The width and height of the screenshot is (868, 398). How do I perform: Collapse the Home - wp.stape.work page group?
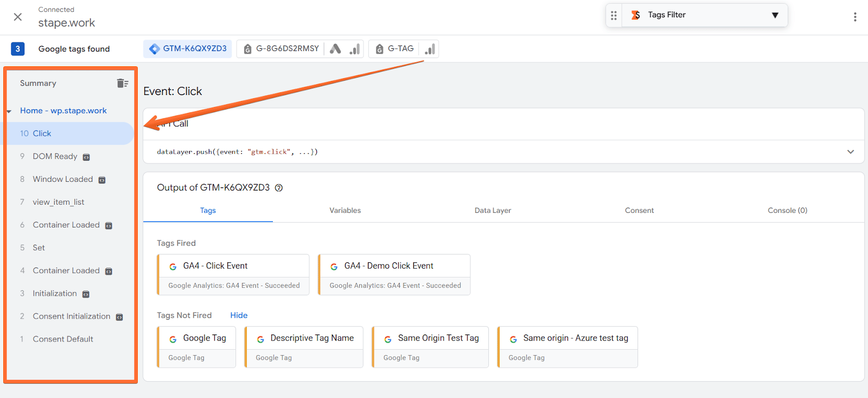pyautogui.click(x=9, y=111)
